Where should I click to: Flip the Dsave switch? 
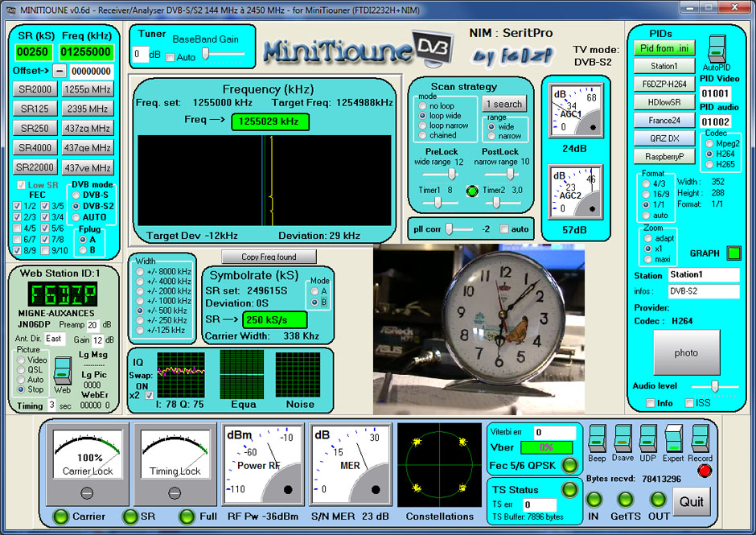622,438
